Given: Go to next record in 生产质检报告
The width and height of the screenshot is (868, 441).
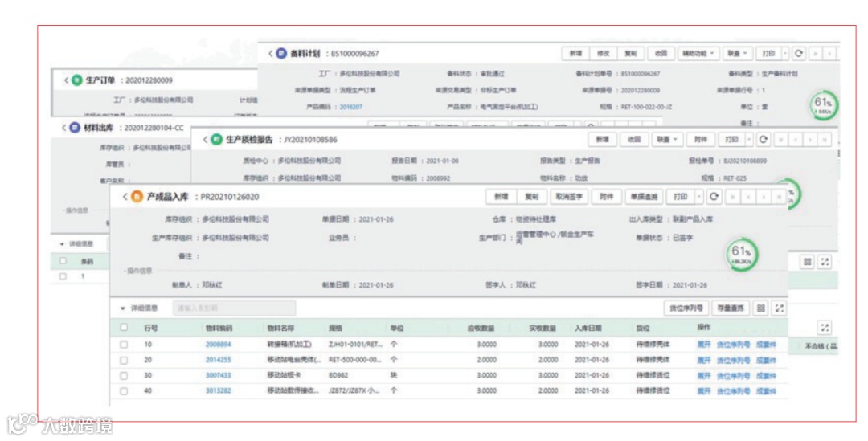Looking at the screenshot, I should coord(810,140).
